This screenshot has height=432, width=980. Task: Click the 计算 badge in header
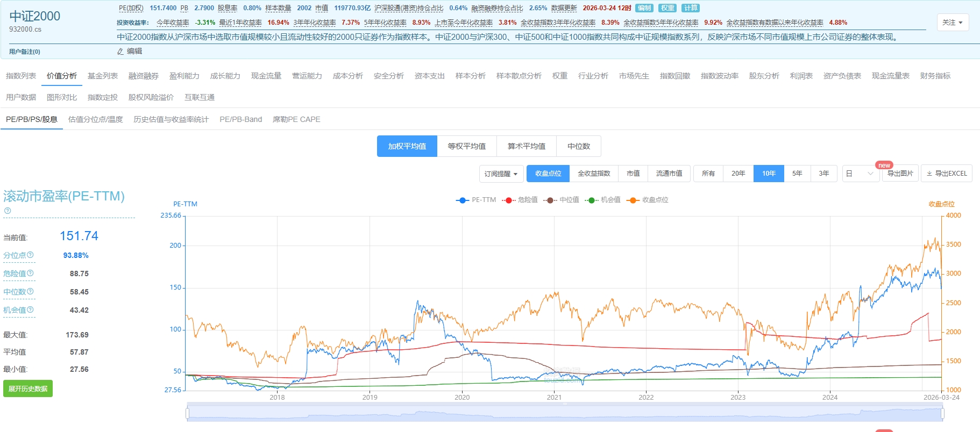click(691, 8)
